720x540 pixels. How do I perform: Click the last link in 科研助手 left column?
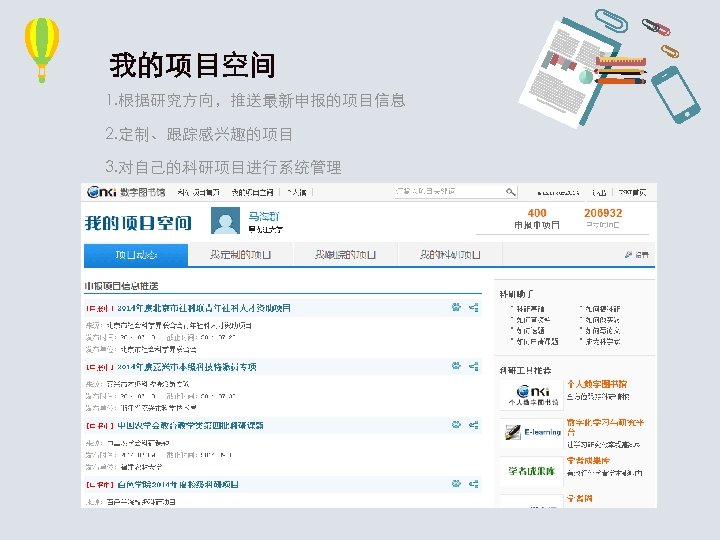[537, 341]
